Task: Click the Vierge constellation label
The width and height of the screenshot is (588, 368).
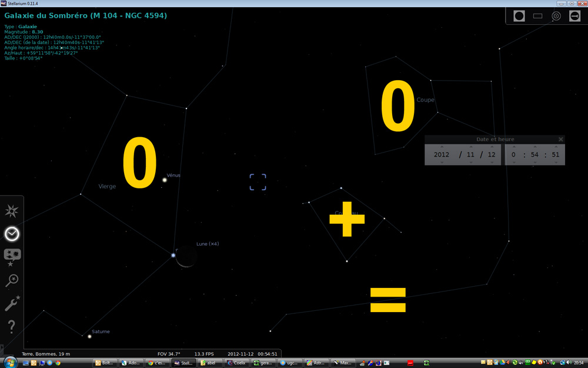Action: [x=107, y=186]
